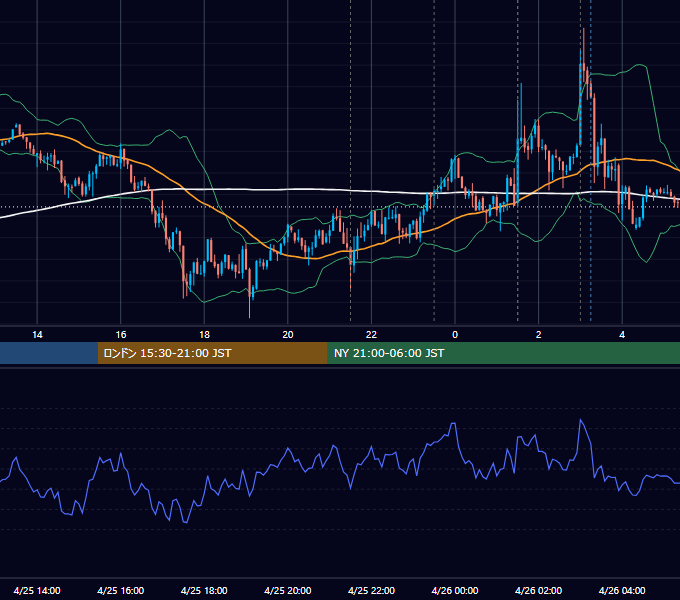Screen dimensions: 680x600
Task: Click the hour label 2 on price chart axis
Action: coord(539,335)
